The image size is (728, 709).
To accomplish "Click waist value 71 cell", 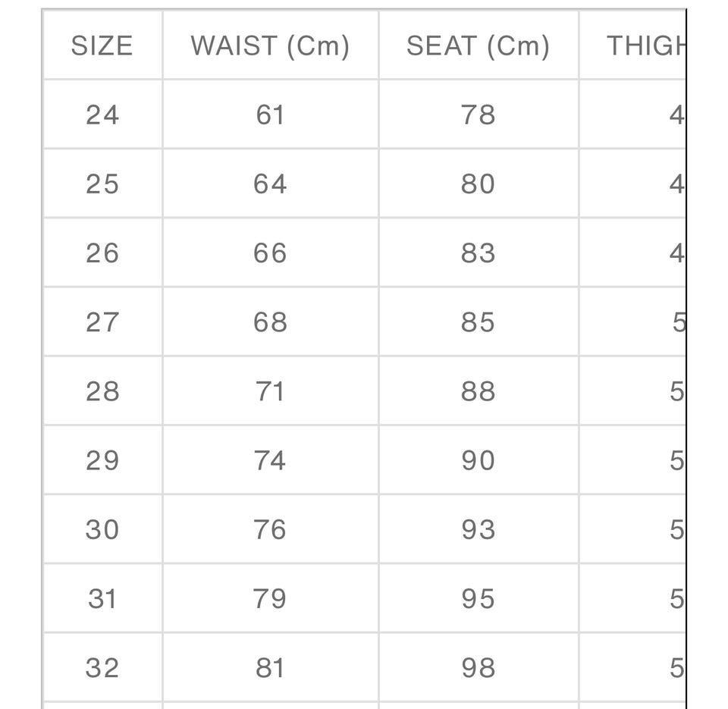I will (270, 391).
